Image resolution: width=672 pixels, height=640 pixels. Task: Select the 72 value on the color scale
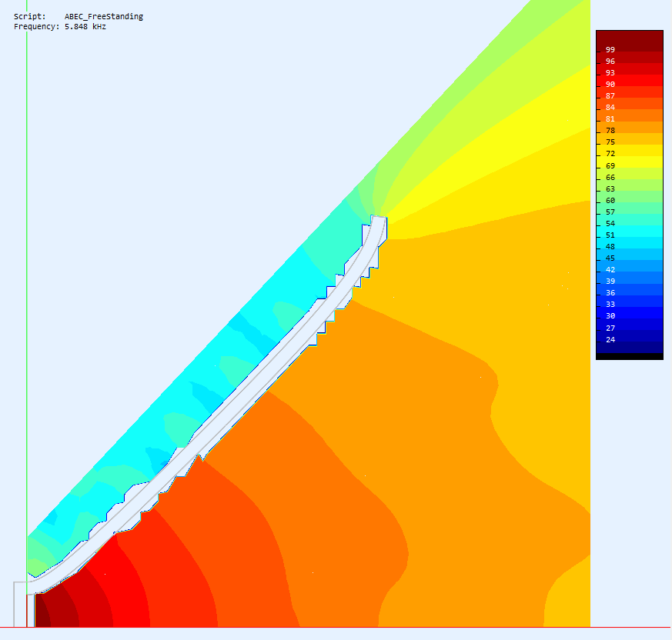[x=610, y=153]
